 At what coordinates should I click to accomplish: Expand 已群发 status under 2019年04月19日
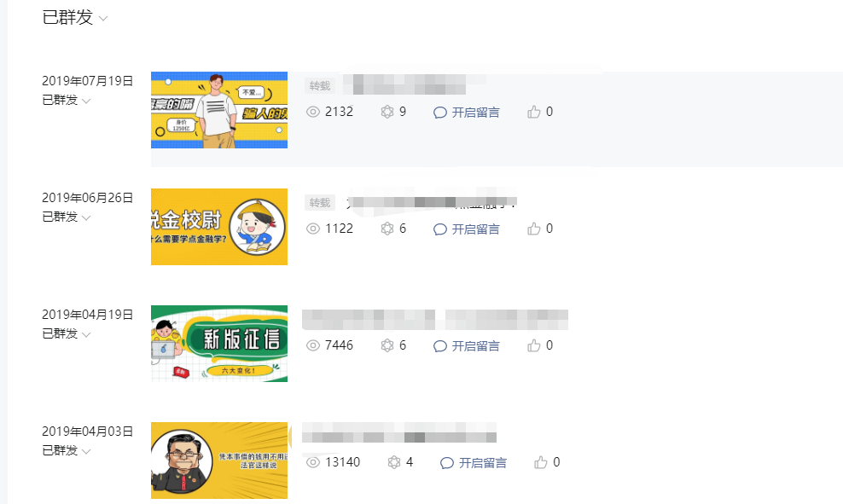click(67, 333)
